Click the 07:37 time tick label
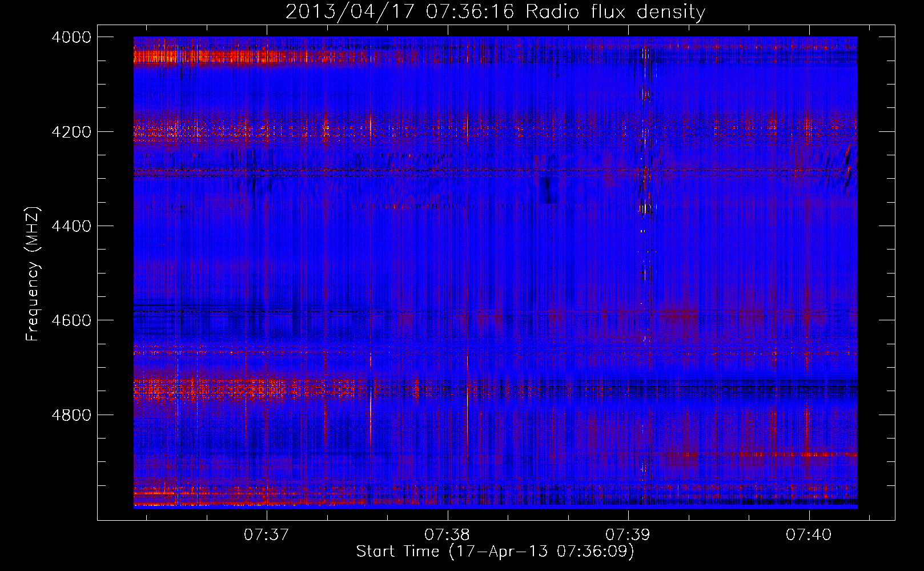The image size is (924, 571). (x=267, y=535)
